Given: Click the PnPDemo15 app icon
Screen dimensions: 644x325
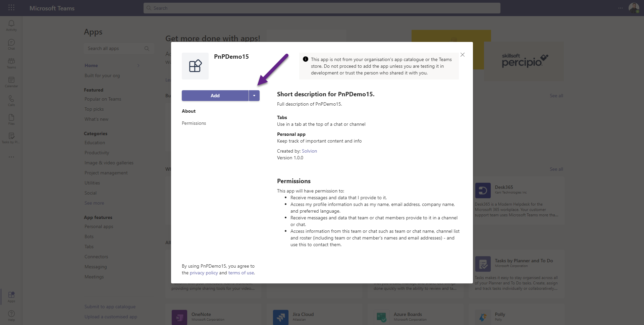Looking at the screenshot, I should click(195, 66).
